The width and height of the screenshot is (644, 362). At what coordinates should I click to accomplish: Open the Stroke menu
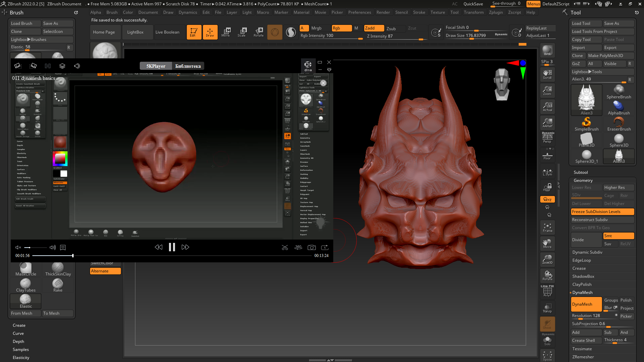point(419,12)
